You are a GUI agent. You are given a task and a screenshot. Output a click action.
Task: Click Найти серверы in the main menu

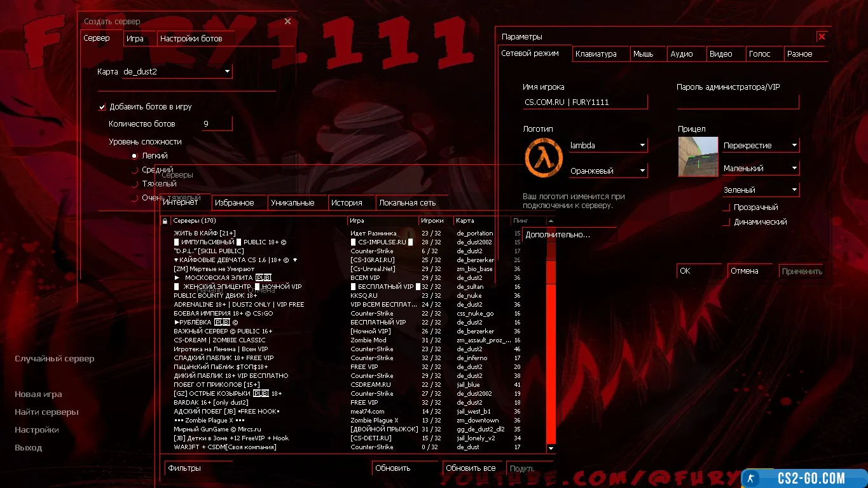click(46, 412)
